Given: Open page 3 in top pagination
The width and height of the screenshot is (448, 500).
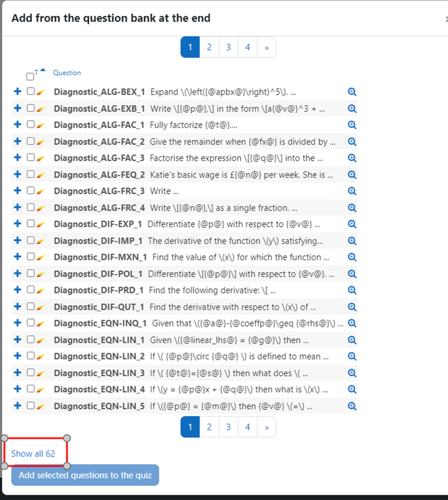Looking at the screenshot, I should (228, 47).
